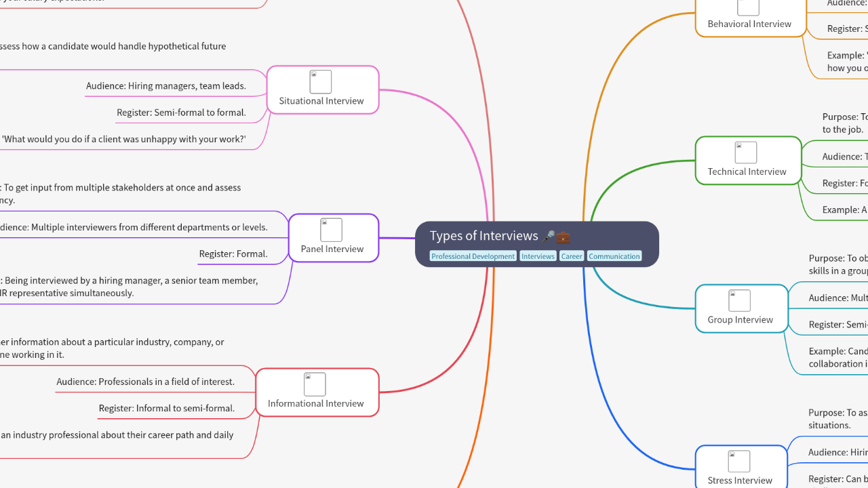Screen dimensions: 868x488
Task: Select the Group Interview node label
Action: pyautogui.click(x=741, y=319)
